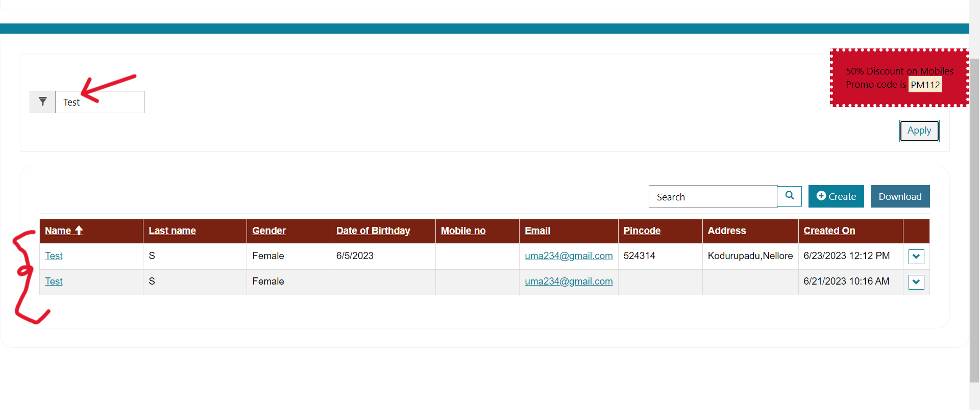Screen dimensions: 980x410
Task: Click the Apply button
Action: click(919, 131)
